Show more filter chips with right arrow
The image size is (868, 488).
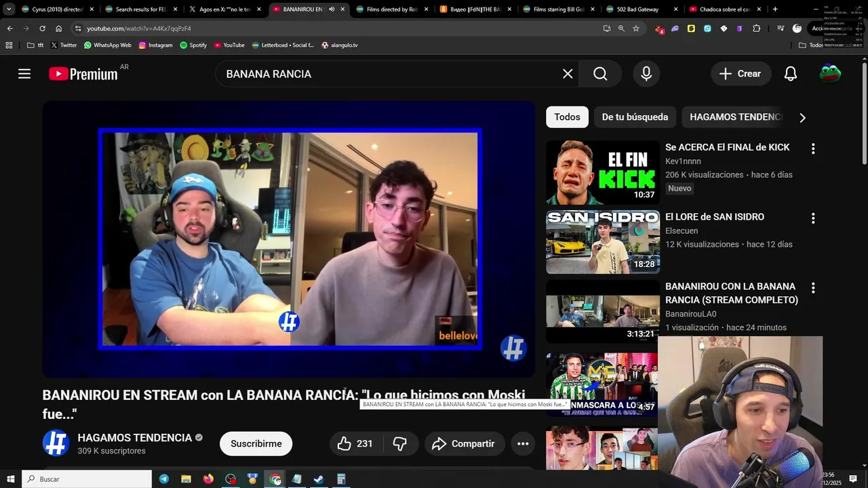(x=802, y=118)
